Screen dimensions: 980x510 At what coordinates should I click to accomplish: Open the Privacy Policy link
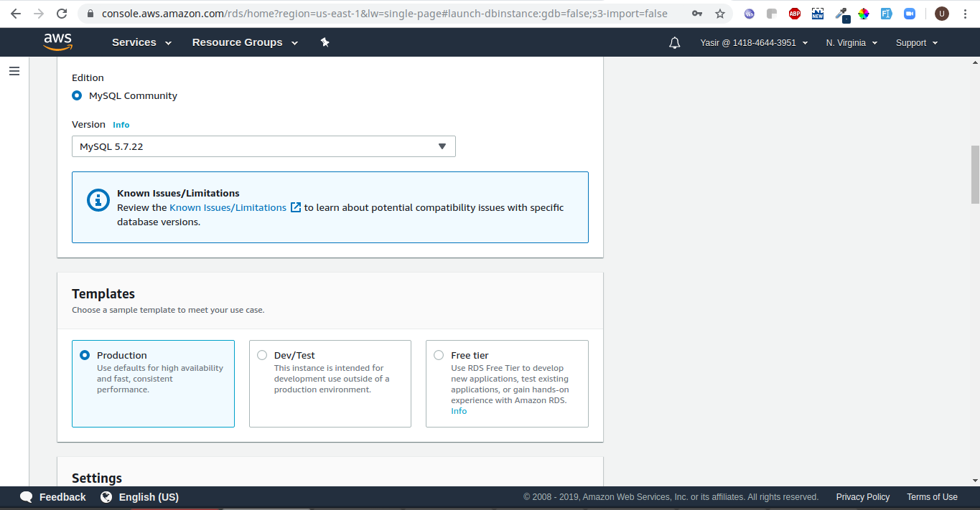[862, 497]
